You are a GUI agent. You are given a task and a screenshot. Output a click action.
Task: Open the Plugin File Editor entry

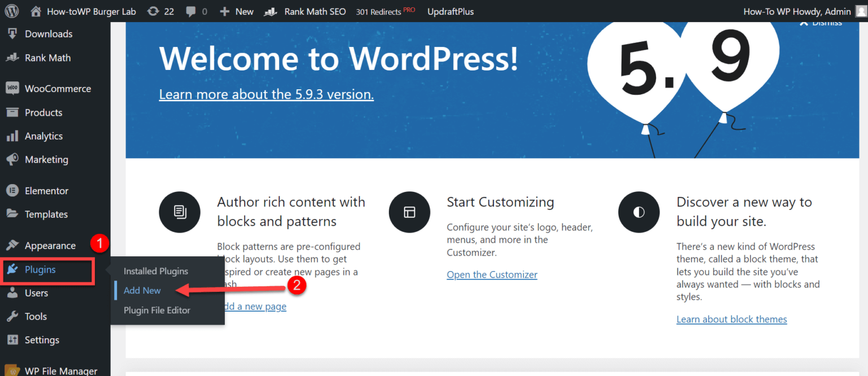(x=157, y=310)
